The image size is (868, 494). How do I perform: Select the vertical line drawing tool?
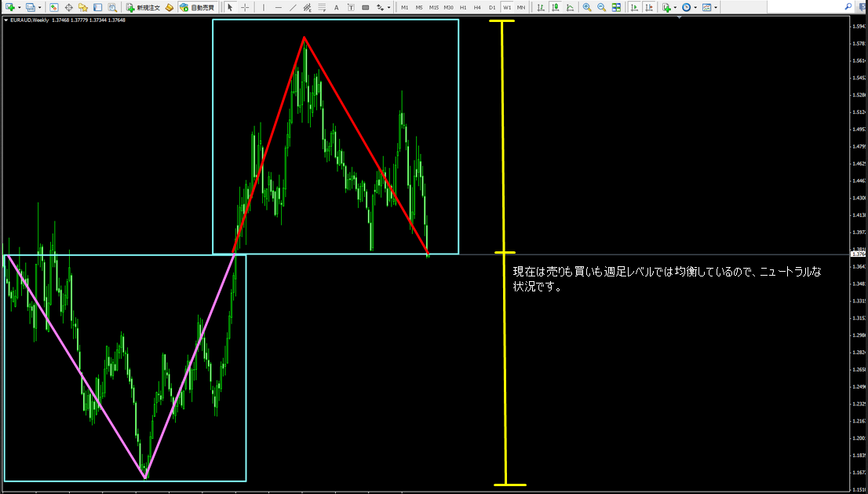tap(263, 7)
